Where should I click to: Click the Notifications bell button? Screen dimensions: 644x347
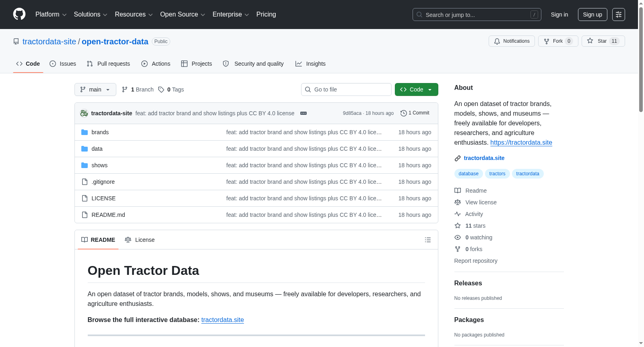[x=512, y=41]
